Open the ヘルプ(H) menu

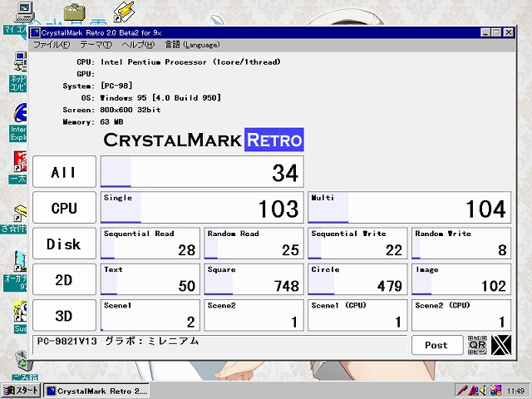coord(138,45)
